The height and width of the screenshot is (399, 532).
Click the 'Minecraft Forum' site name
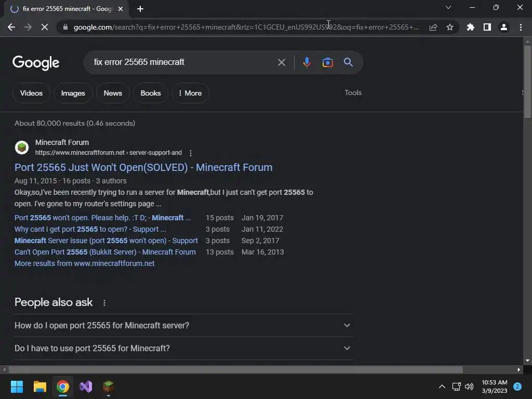click(x=62, y=142)
